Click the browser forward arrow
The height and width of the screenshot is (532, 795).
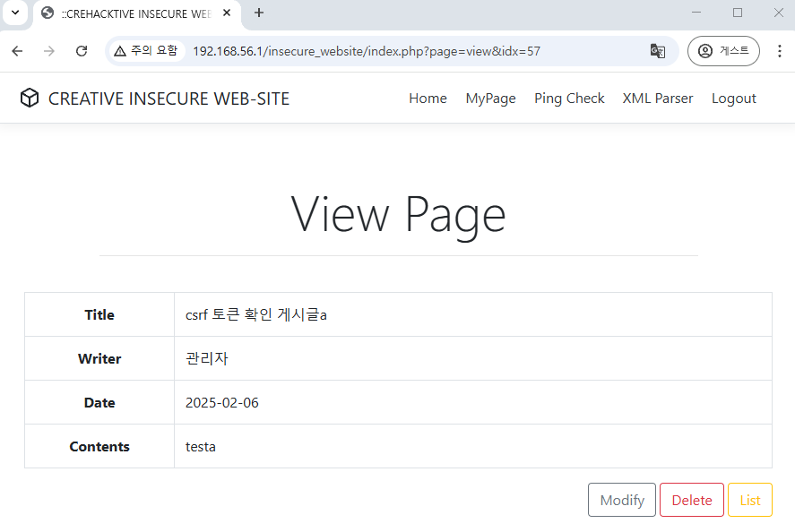coord(49,51)
